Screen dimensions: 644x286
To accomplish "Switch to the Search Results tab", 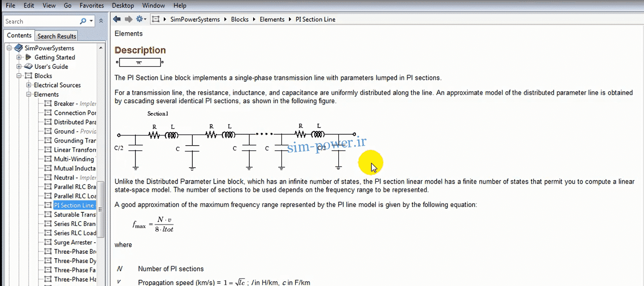I will [x=56, y=36].
